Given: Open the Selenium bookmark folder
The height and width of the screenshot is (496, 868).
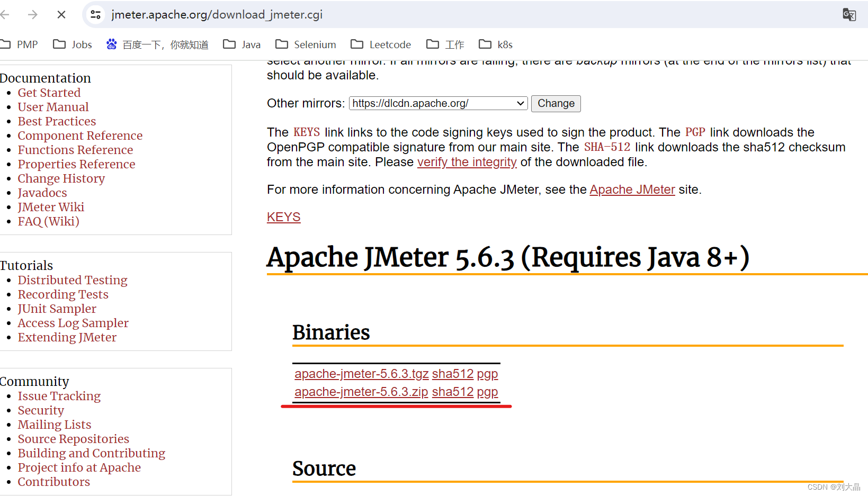Looking at the screenshot, I should pyautogui.click(x=306, y=44).
